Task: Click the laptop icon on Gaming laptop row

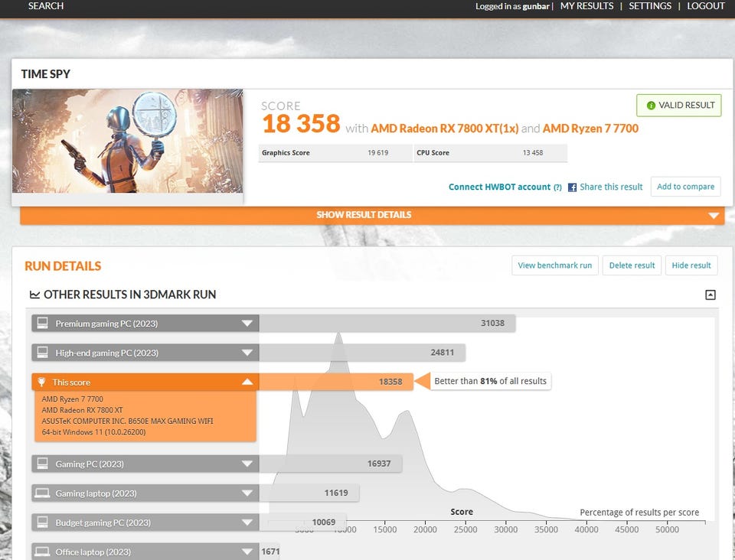Action: point(43,493)
